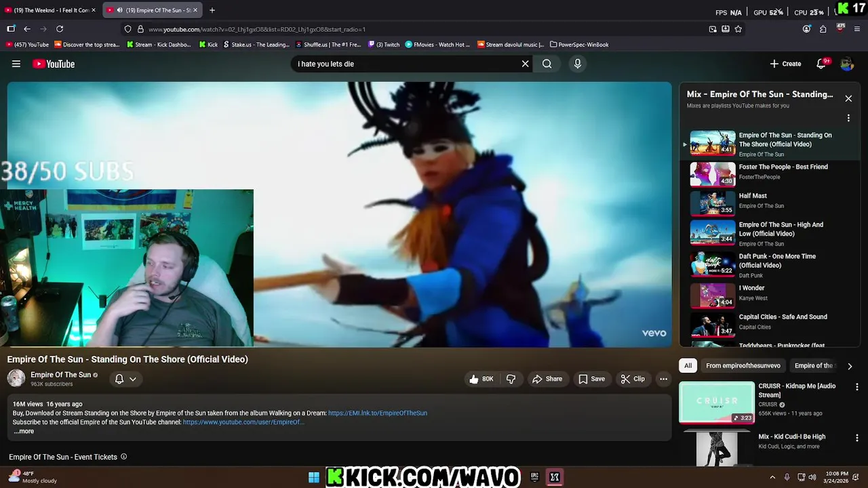Open YouTube notifications bell
This screenshot has width=868, height=488.
[821, 64]
